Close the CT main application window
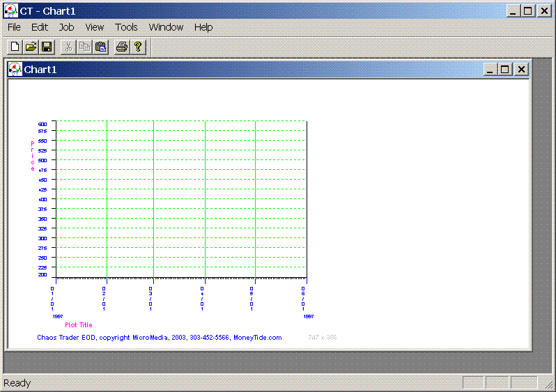 [x=544, y=11]
